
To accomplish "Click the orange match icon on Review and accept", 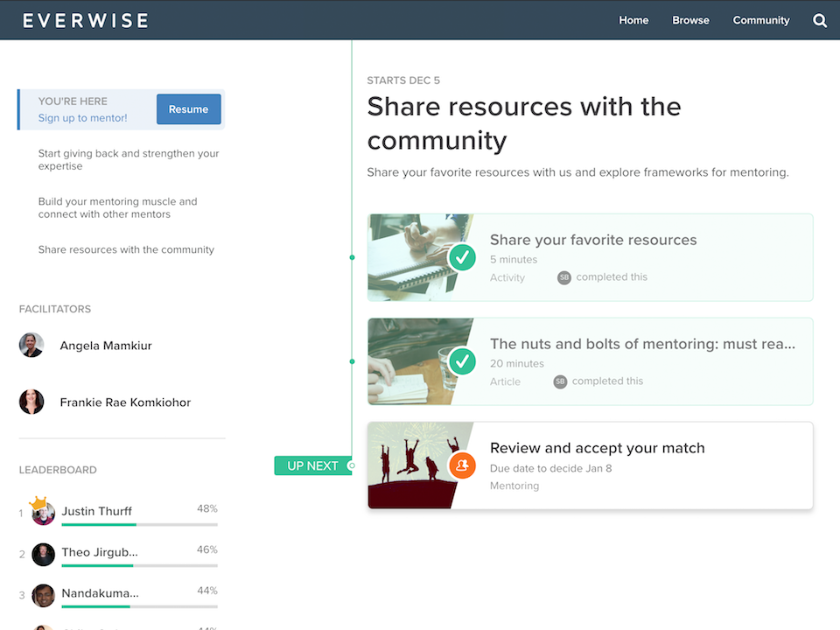I will (x=462, y=465).
